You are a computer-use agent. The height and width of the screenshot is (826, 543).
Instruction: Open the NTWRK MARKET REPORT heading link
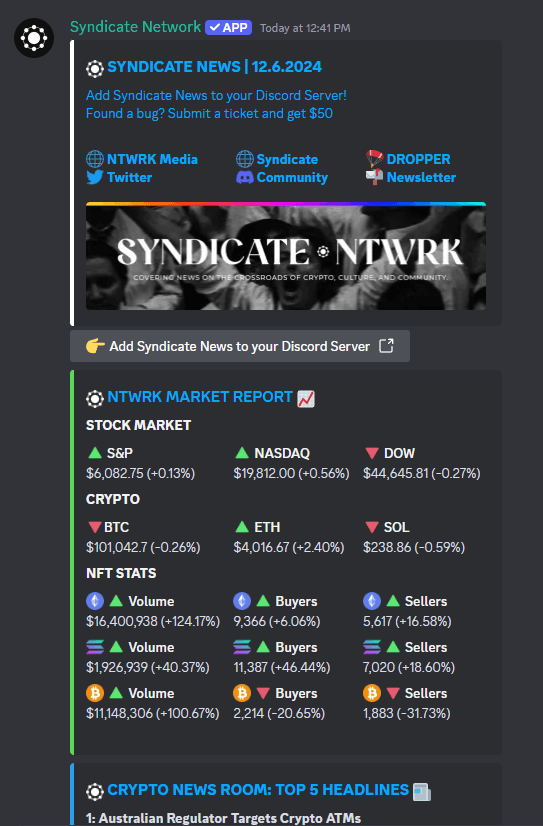tap(200, 397)
